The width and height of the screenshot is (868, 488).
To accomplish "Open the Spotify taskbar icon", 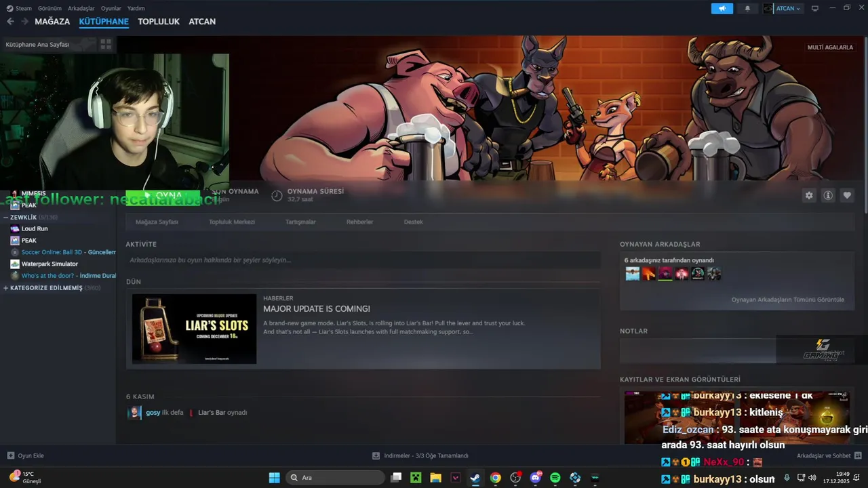I will pos(555,478).
